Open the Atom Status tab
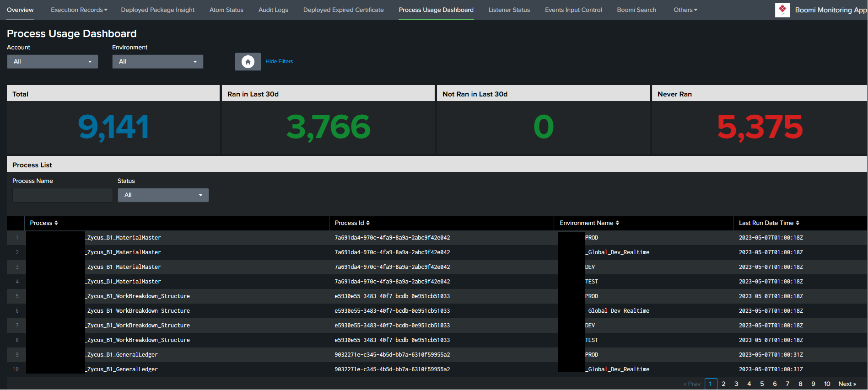Screen dimensions: 868x390 pyautogui.click(x=226, y=10)
